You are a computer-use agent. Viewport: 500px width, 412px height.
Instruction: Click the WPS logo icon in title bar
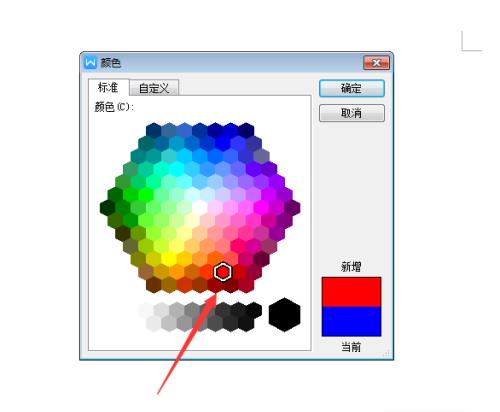pyautogui.click(x=90, y=62)
